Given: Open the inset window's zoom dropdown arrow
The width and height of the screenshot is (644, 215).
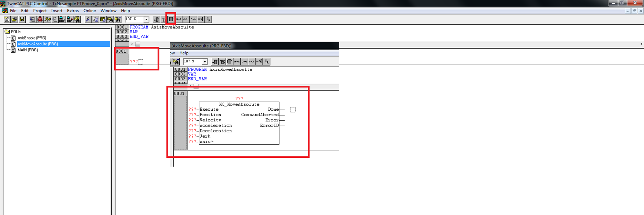Looking at the screenshot, I should 204,62.
